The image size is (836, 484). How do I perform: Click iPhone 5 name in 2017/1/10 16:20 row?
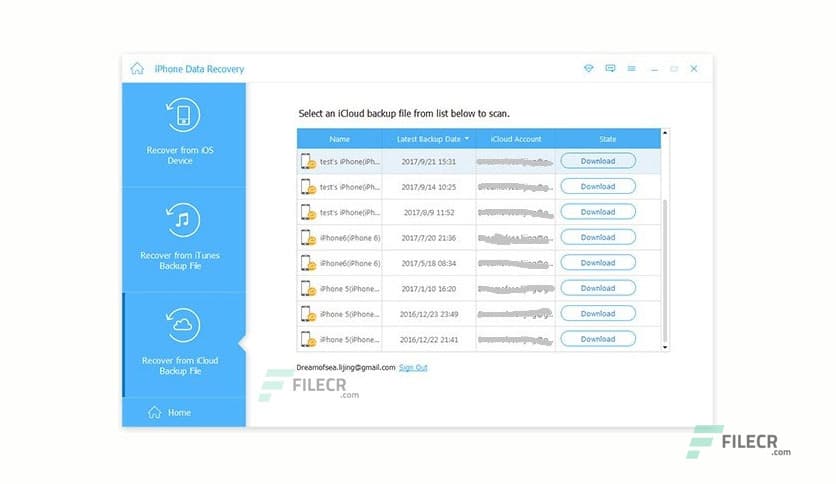[350, 289]
